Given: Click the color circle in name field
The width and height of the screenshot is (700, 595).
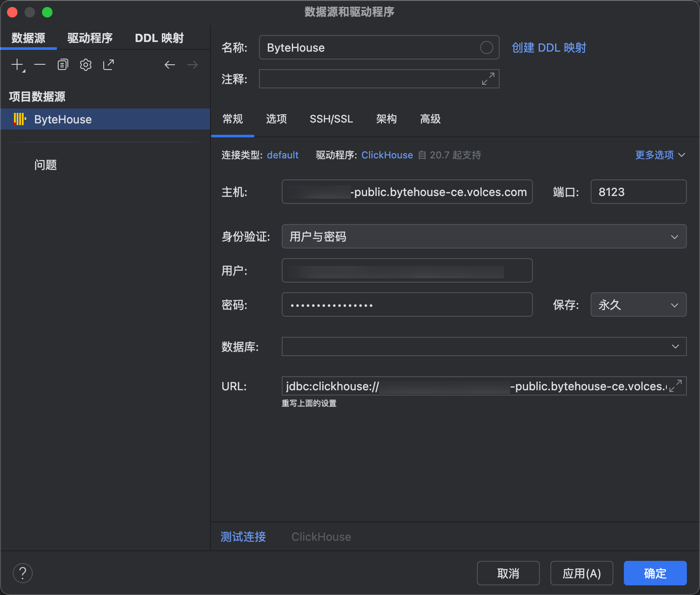Looking at the screenshot, I should click(x=486, y=48).
